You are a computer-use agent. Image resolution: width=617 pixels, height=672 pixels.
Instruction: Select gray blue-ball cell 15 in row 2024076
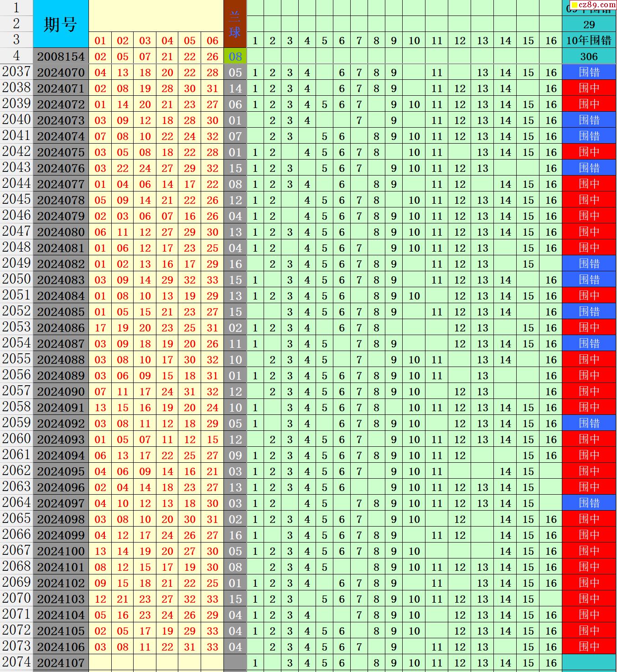235,168
